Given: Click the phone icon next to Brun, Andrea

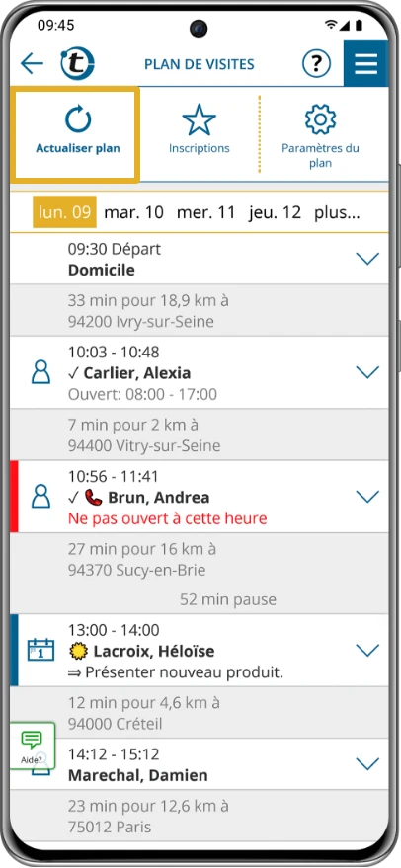Looking at the screenshot, I should (94, 498).
